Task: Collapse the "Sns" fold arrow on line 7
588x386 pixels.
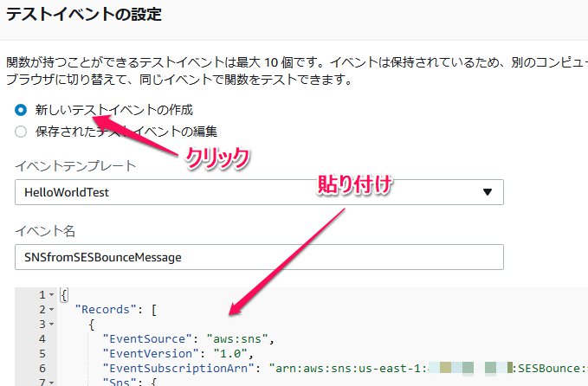Action: [x=54, y=381]
